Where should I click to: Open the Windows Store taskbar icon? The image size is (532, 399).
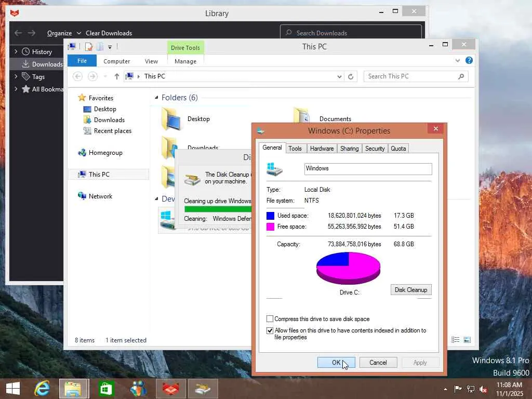click(106, 389)
